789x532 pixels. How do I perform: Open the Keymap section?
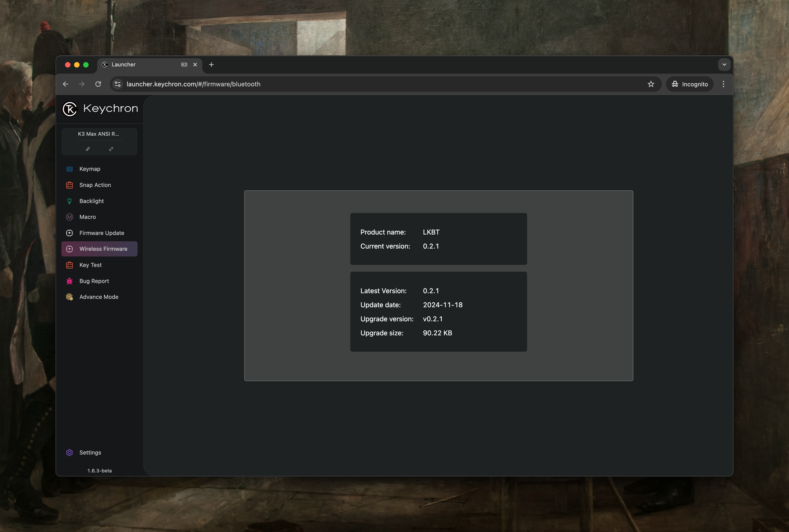click(x=90, y=169)
